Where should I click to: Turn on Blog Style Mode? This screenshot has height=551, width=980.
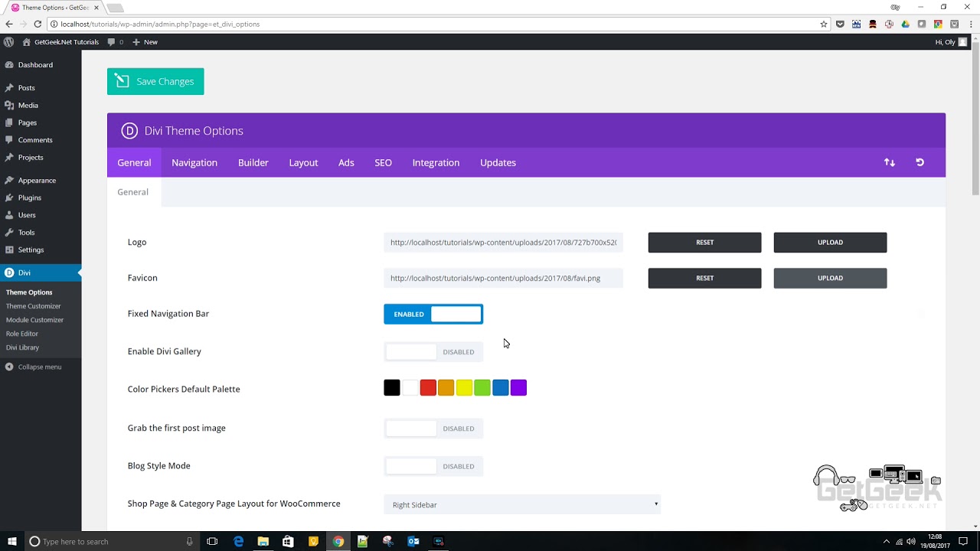point(433,466)
